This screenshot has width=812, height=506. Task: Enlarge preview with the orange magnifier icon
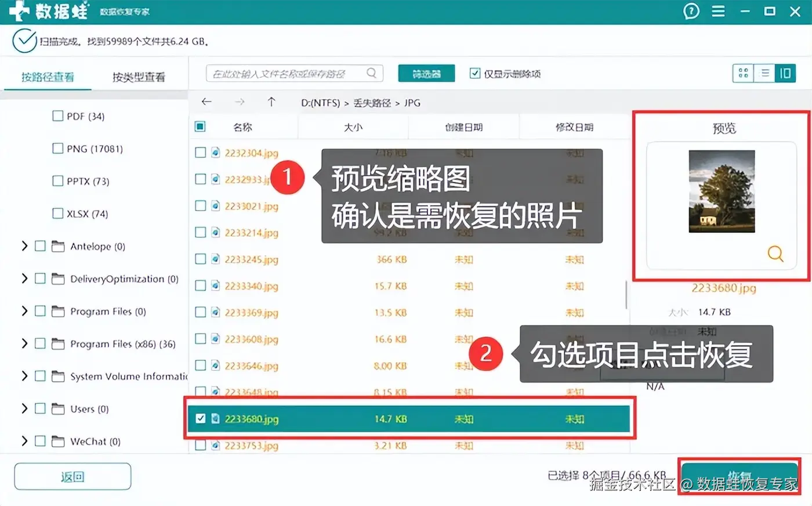775,254
